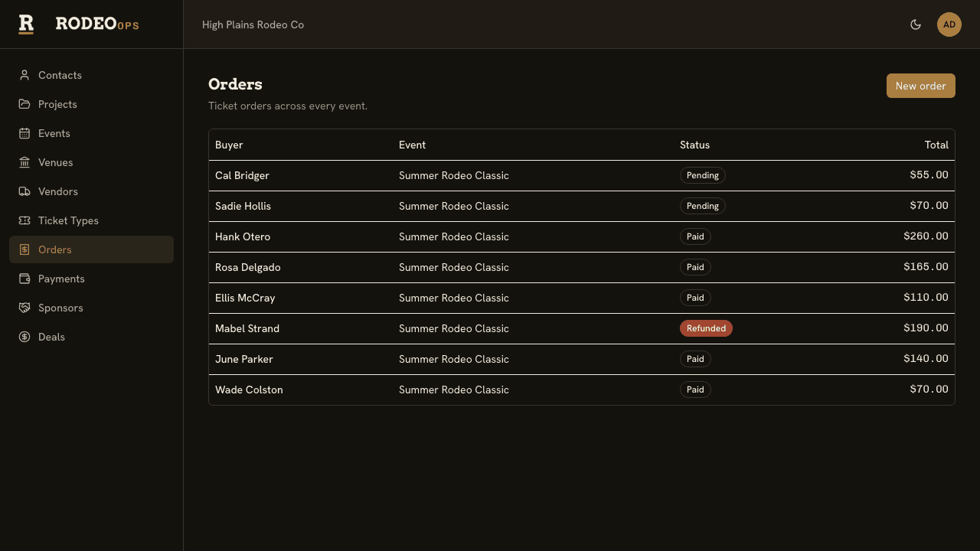The image size is (980, 551).
Task: Click the Orders receipt icon
Action: coord(24,249)
